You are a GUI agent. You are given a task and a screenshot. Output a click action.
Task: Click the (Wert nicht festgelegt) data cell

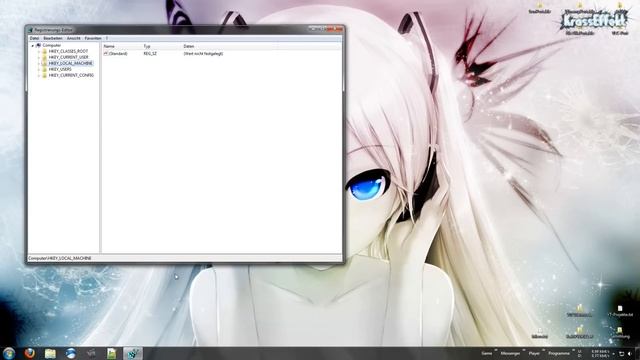pyautogui.click(x=203, y=53)
